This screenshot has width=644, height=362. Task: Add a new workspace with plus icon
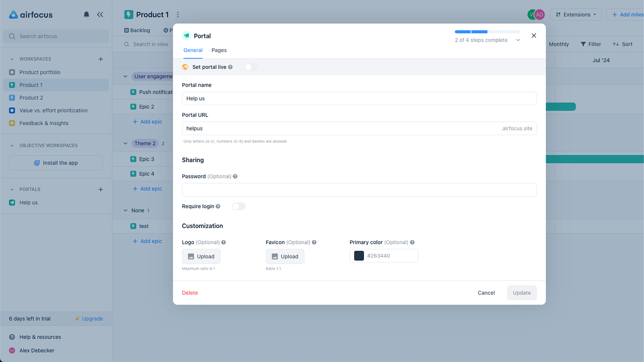(100, 59)
